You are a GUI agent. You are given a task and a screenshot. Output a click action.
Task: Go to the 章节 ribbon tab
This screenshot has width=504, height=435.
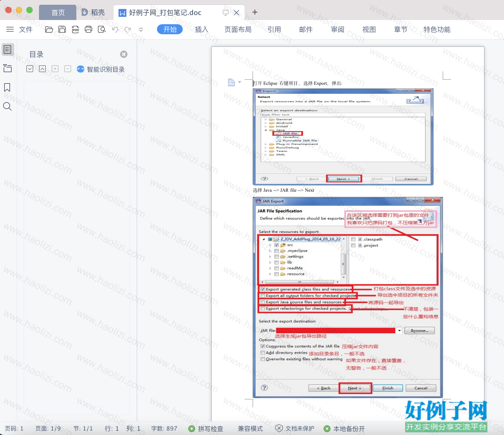click(x=401, y=29)
